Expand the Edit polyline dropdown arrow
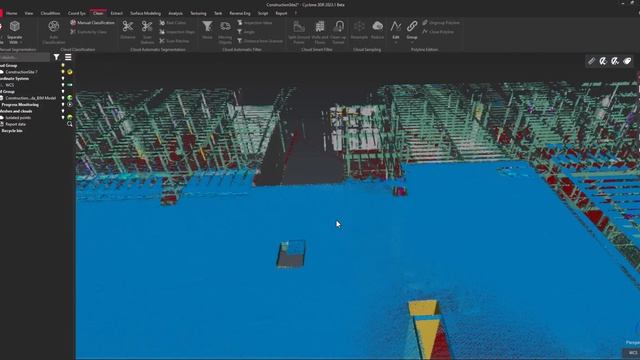This screenshot has width=640, height=360. tap(396, 42)
